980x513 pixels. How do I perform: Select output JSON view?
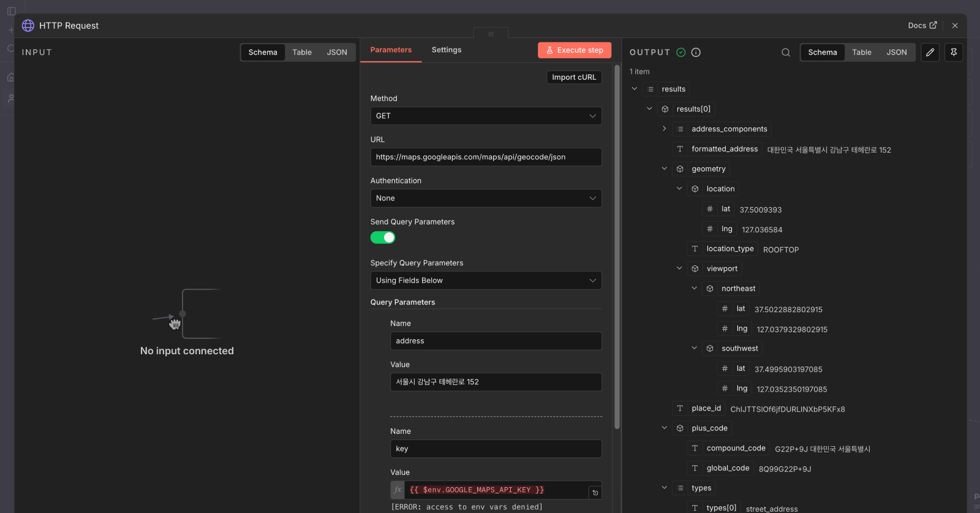pyautogui.click(x=897, y=52)
